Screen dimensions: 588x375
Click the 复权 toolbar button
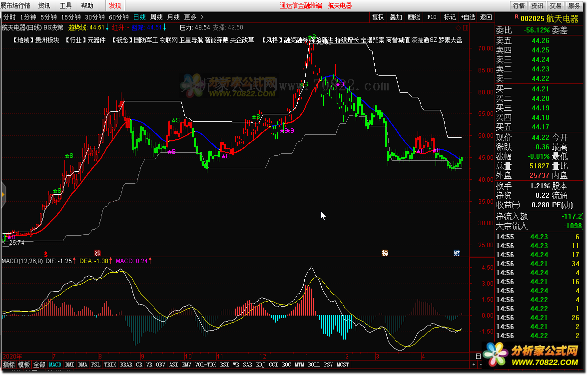pos(378,17)
